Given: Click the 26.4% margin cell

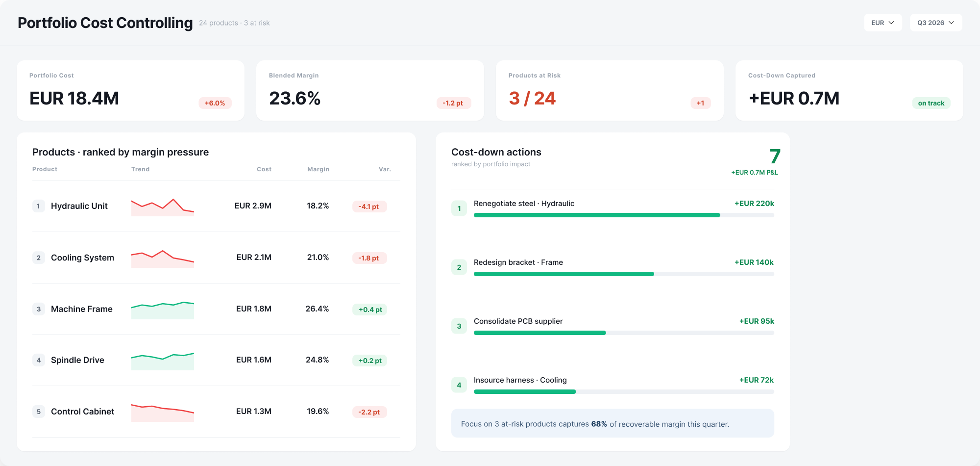Looking at the screenshot, I should pyautogui.click(x=317, y=309).
